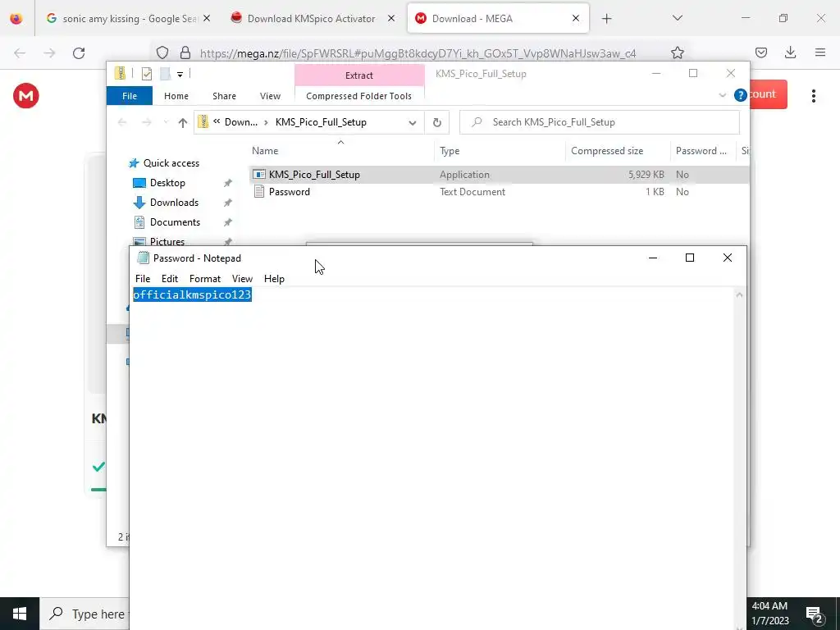Open Notepad View menu
This screenshot has width=840, height=630.
pyautogui.click(x=242, y=279)
